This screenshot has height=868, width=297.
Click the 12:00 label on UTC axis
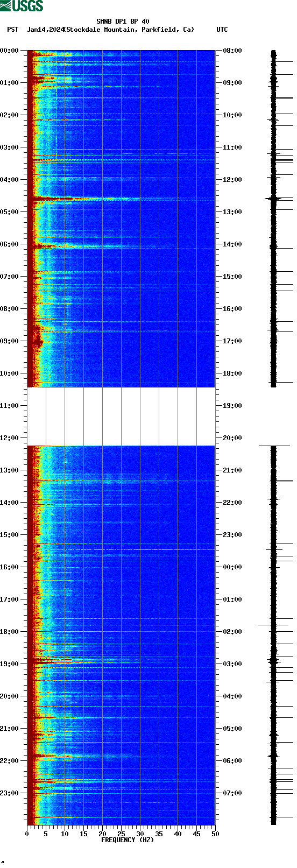tap(232, 180)
